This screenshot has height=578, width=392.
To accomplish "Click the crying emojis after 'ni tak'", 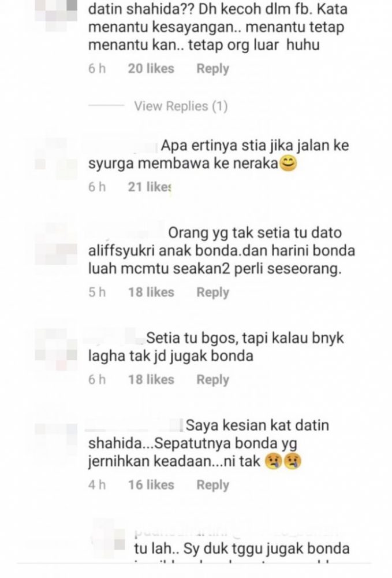I will pyautogui.click(x=283, y=461).
